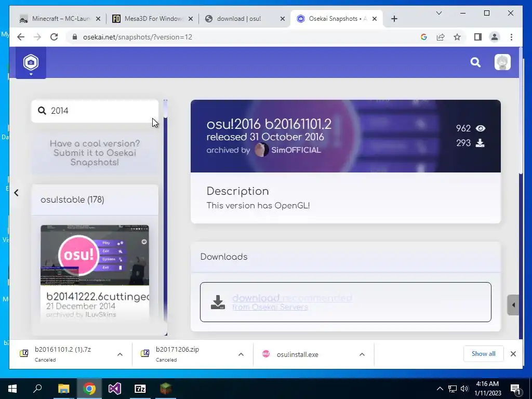Click archived by ILuvSkins text
The image size is (532, 399).
tap(81, 314)
